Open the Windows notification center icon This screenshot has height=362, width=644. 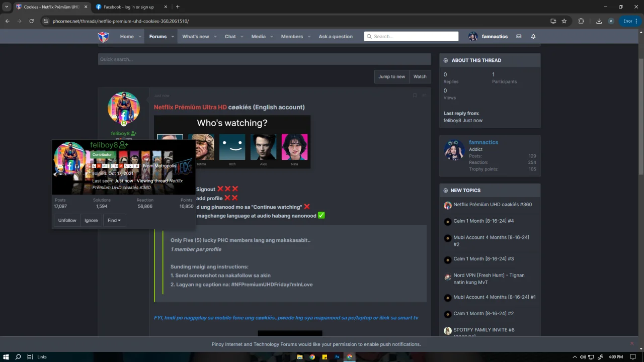[633, 357]
